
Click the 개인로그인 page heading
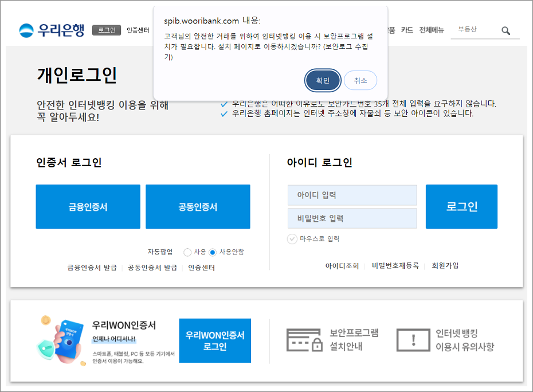[77, 75]
